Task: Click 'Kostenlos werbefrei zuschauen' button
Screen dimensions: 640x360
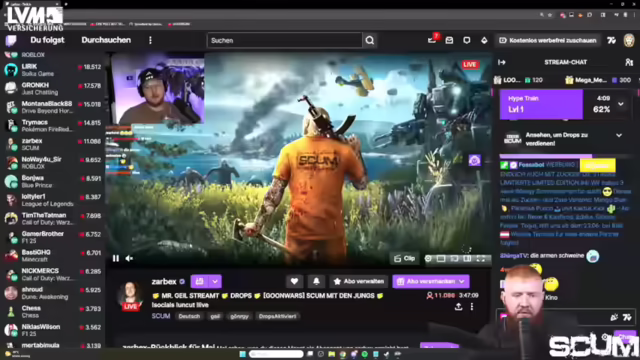Action: click(548, 40)
